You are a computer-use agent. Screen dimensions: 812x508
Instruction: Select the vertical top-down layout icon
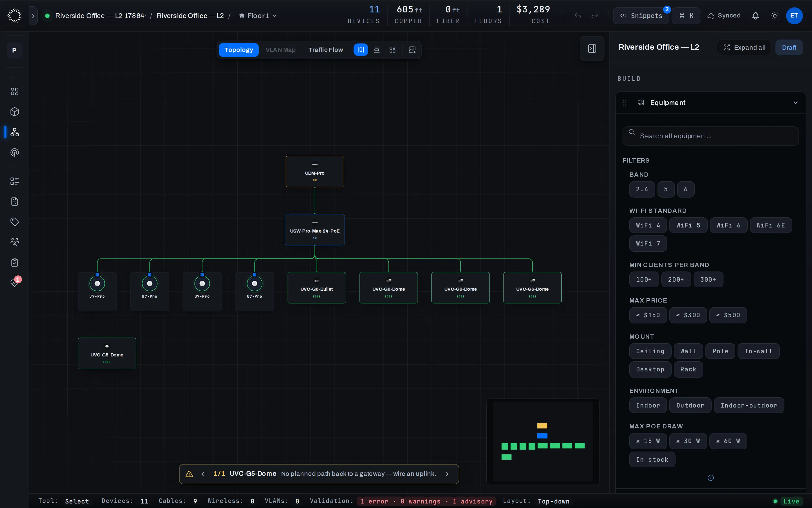[361, 50]
